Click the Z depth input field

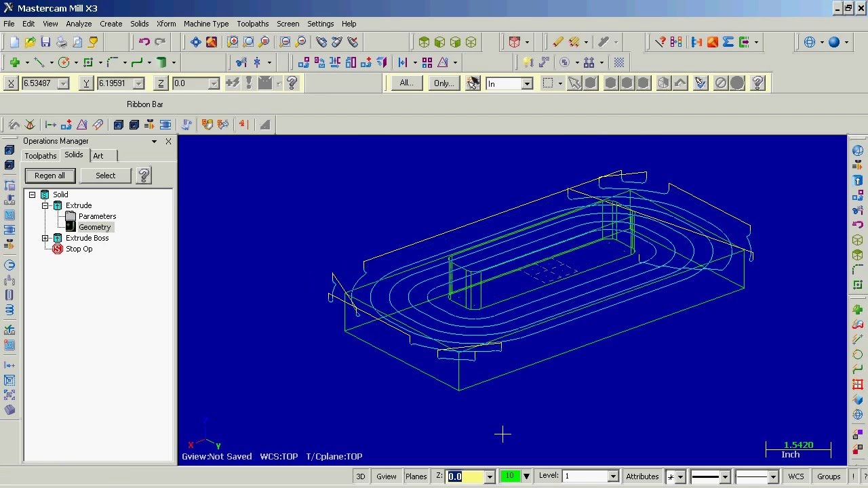[x=465, y=476]
